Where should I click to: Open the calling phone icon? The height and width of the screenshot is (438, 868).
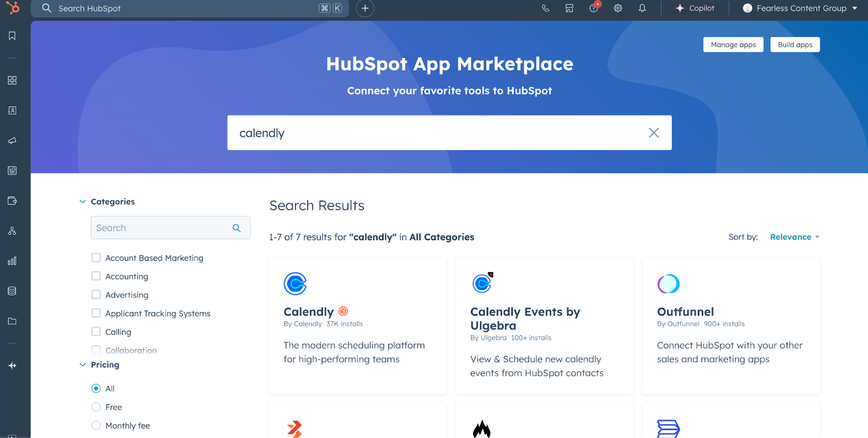click(x=546, y=8)
